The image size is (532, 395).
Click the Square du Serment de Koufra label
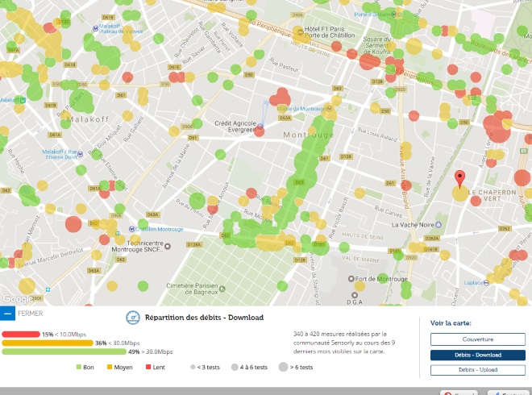click(x=377, y=45)
